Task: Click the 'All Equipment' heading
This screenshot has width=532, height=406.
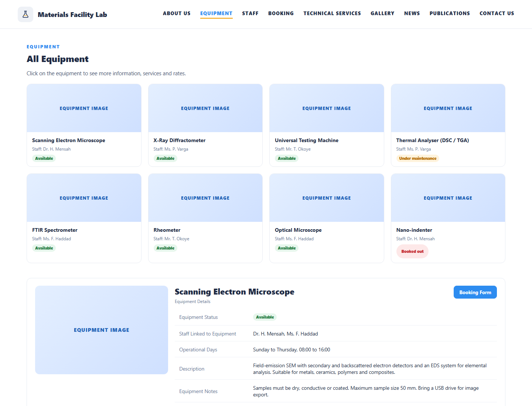Action: [x=58, y=59]
